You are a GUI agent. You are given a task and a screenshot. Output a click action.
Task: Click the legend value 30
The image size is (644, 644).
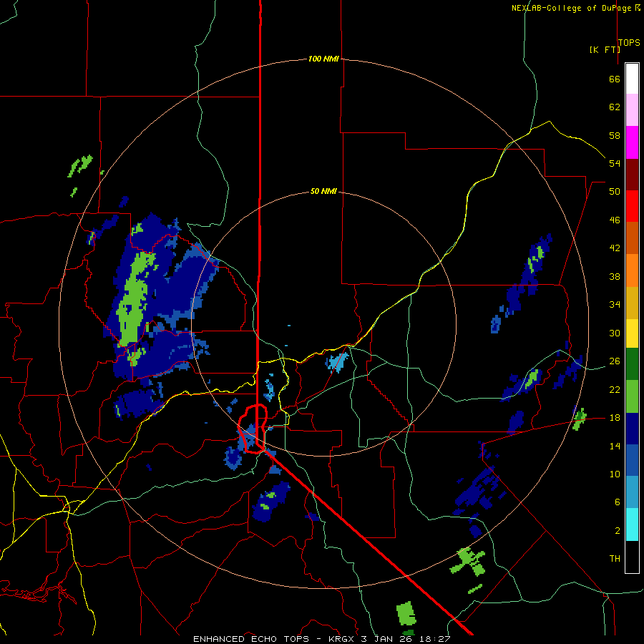(615, 333)
